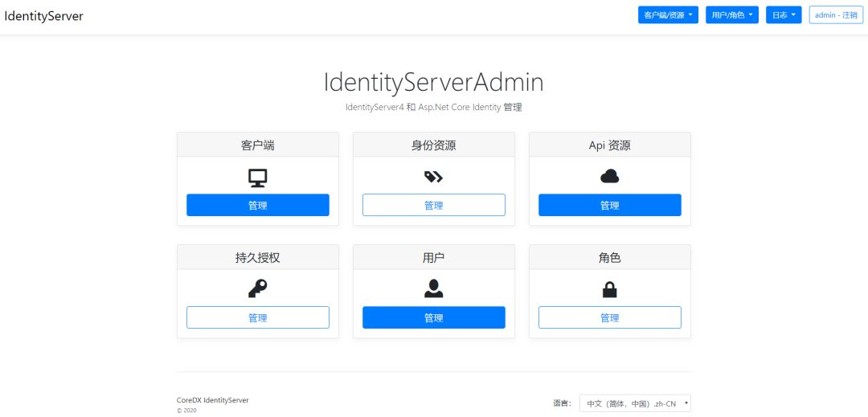
Task: Click the monitor icon under 客户端
Action: (257, 178)
